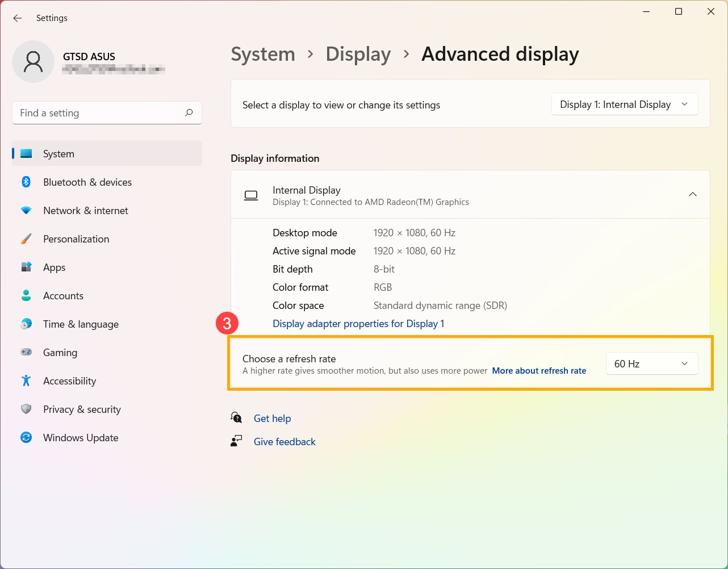
Task: Collapse the Internal Display information section
Action: point(693,194)
